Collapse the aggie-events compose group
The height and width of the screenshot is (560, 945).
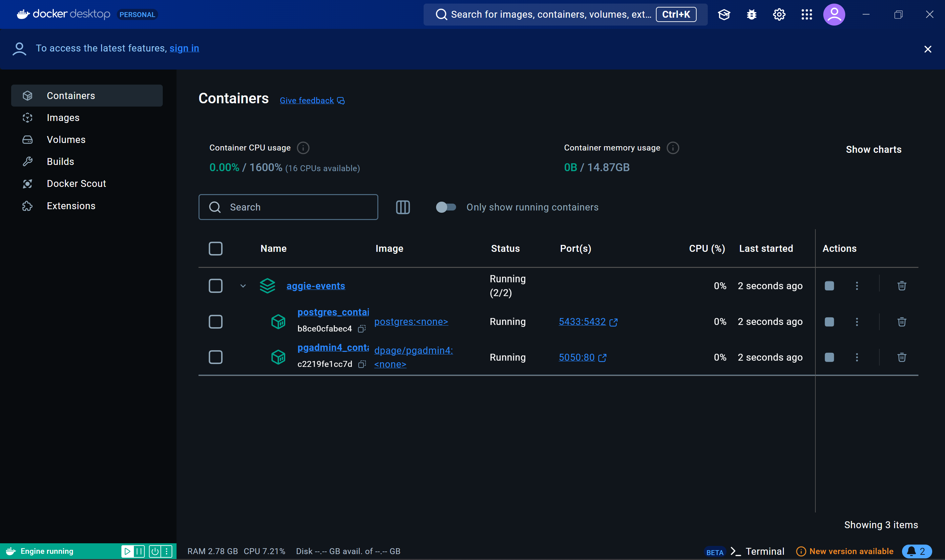point(243,286)
